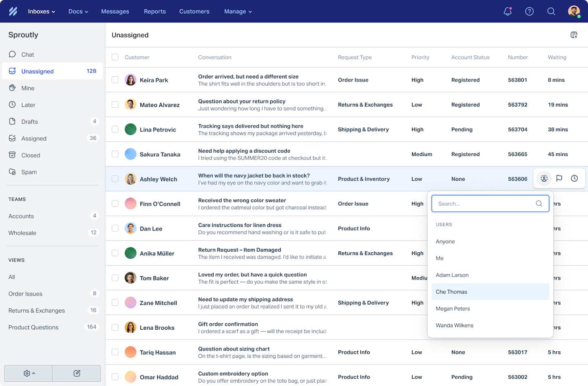This screenshot has height=386, width=588.
Task: Open "Tracking says delivered but nothing here"
Action: pos(251,126)
